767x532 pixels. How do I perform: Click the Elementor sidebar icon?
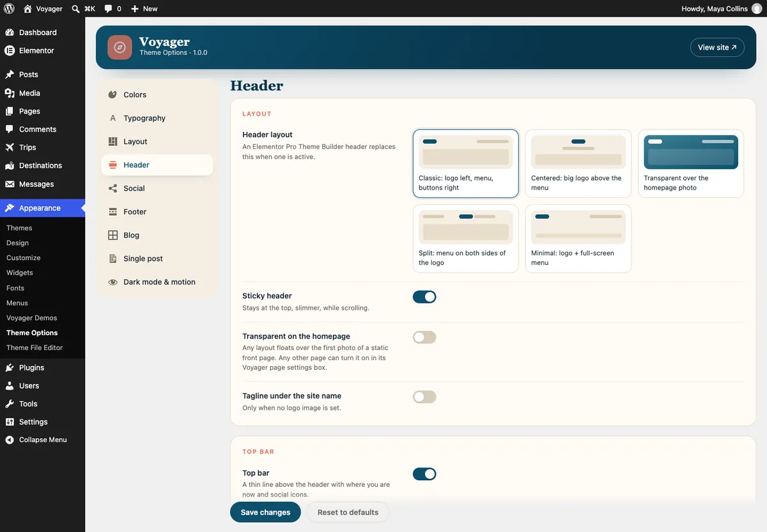point(10,50)
